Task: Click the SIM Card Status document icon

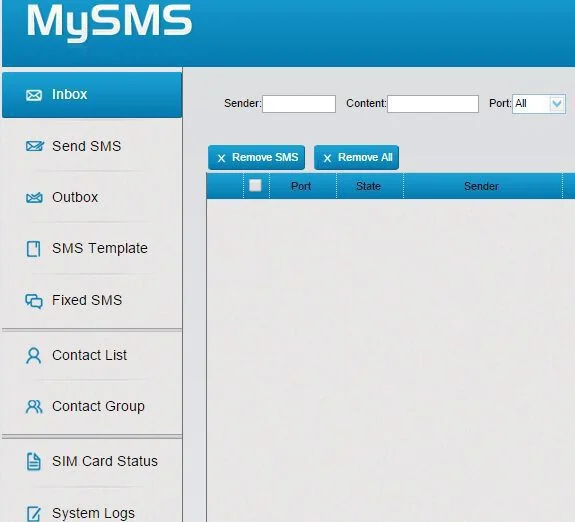Action: click(34, 461)
